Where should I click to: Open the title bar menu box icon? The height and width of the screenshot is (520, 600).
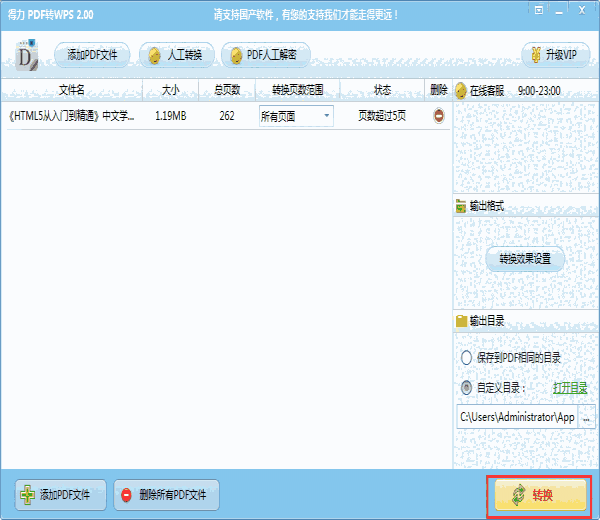(x=539, y=10)
